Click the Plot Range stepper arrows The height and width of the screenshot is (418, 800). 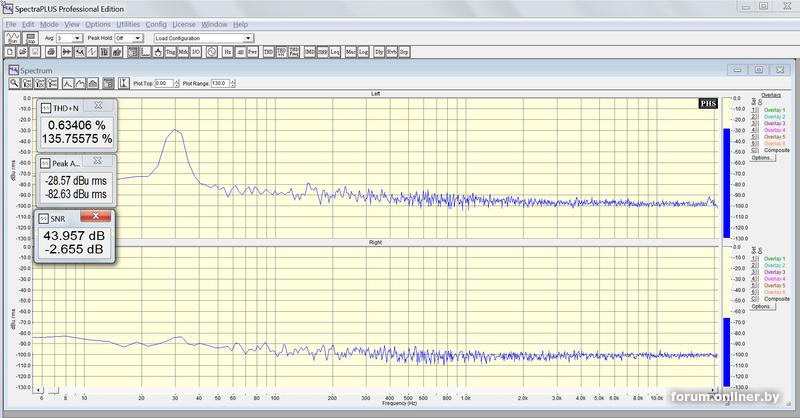pos(234,83)
